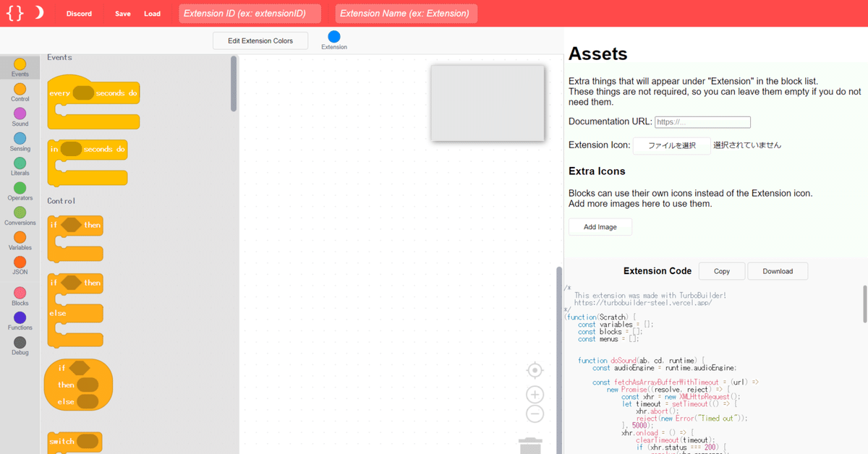Viewport: 868px width, 454px height.
Task: Click the turbobuilder-steel.vercel.app URL in code
Action: click(x=643, y=302)
